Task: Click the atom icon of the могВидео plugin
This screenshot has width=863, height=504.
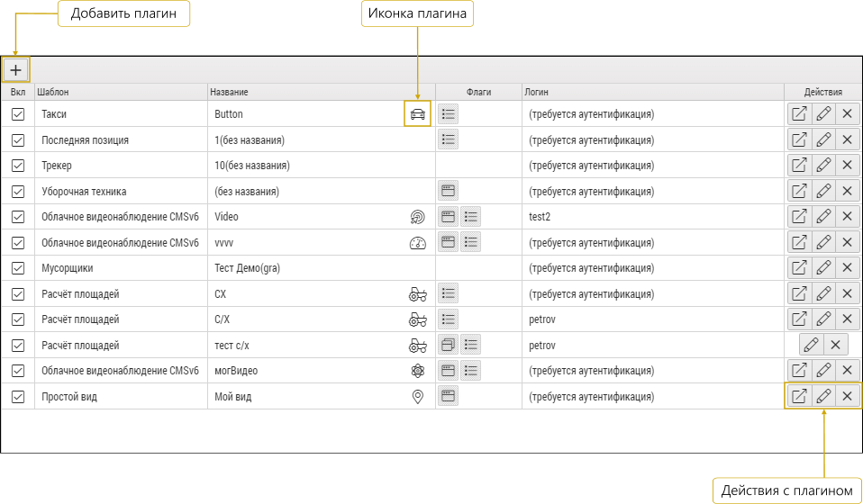Action: click(418, 371)
